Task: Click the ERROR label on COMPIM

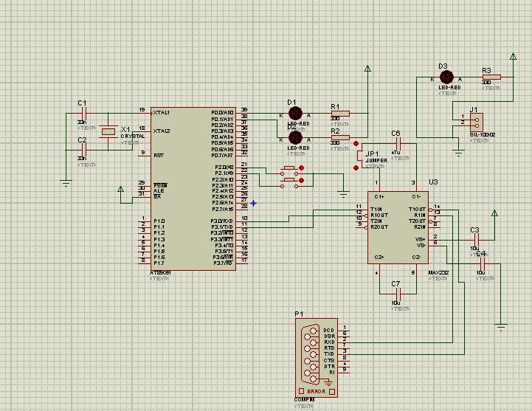Action: [x=317, y=391]
